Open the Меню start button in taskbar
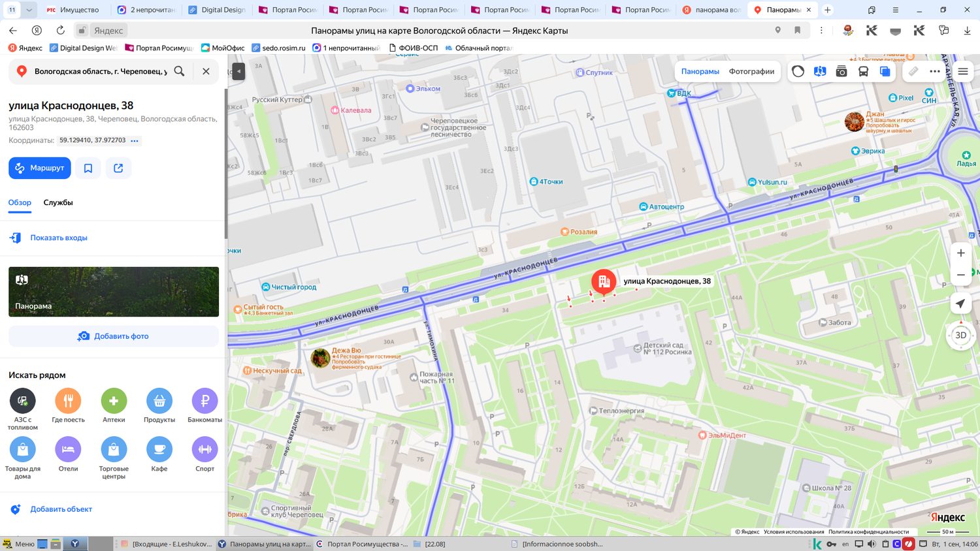The height and width of the screenshot is (551, 980). 19,544
